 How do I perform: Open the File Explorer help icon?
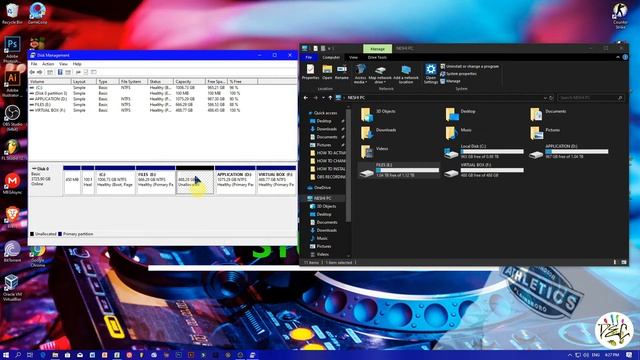[625, 58]
